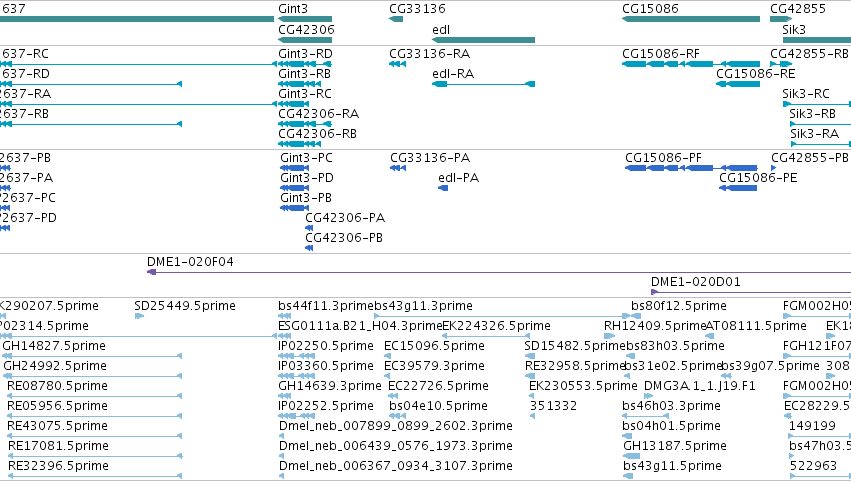Select protein CG42306-PB
Screen dimensions: 851x481
tap(344, 238)
